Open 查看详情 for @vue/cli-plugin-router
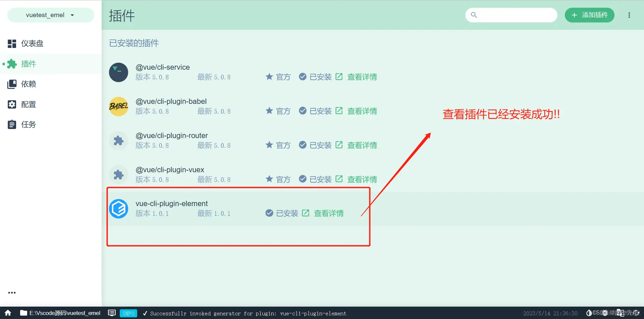This screenshot has height=319, width=644. (362, 145)
